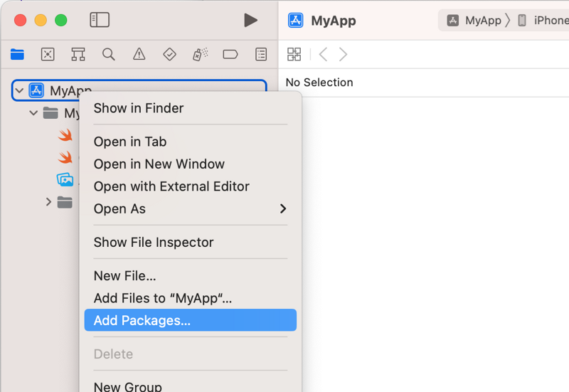Collapse the MyApp project root chevron
The height and width of the screenshot is (392, 569).
coord(20,90)
